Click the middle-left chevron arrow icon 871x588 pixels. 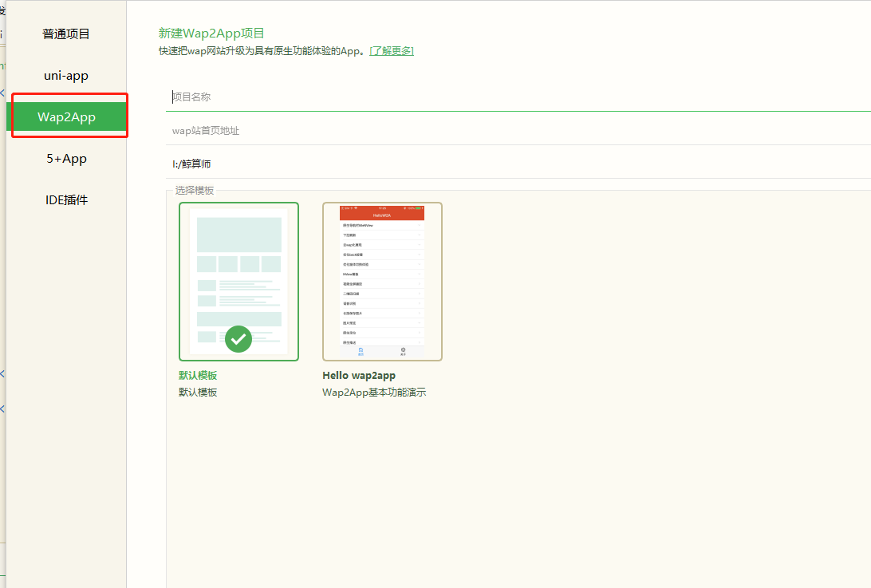tap(2, 373)
